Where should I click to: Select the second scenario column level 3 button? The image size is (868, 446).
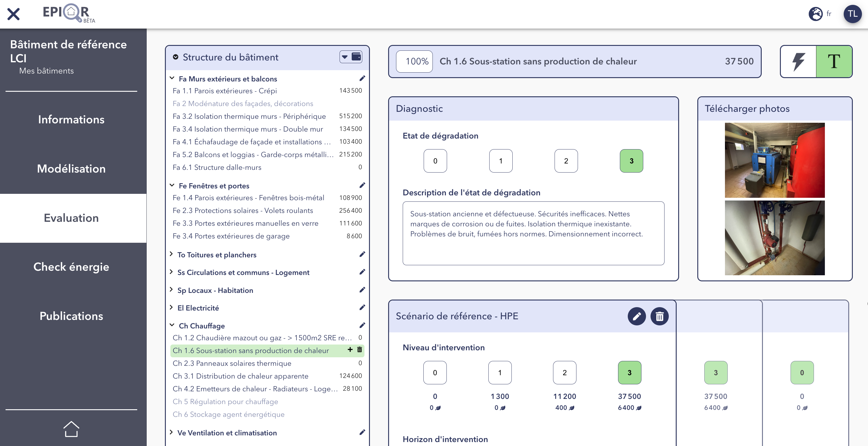(716, 372)
